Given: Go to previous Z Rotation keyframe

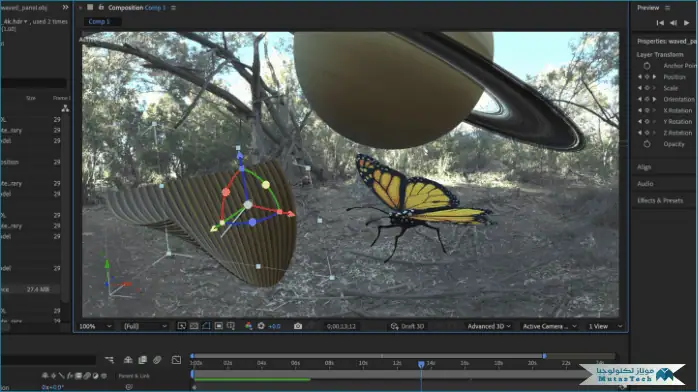Looking at the screenshot, I should point(640,133).
